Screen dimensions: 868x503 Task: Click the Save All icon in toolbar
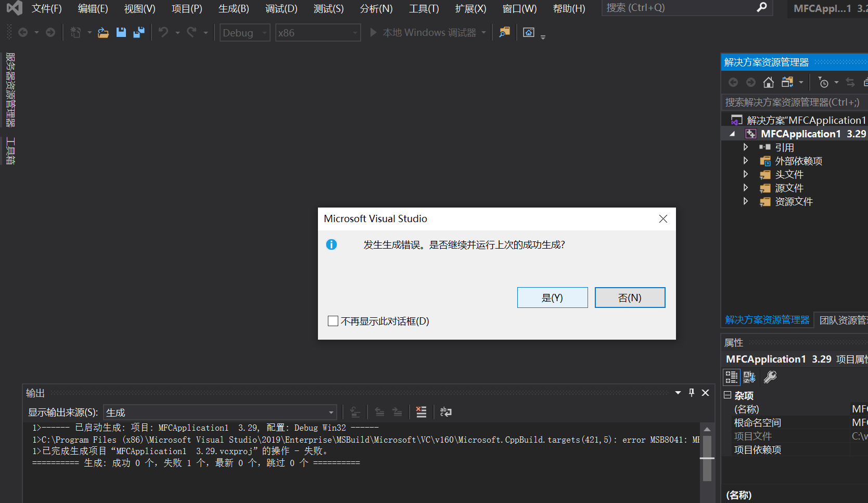[x=138, y=32]
